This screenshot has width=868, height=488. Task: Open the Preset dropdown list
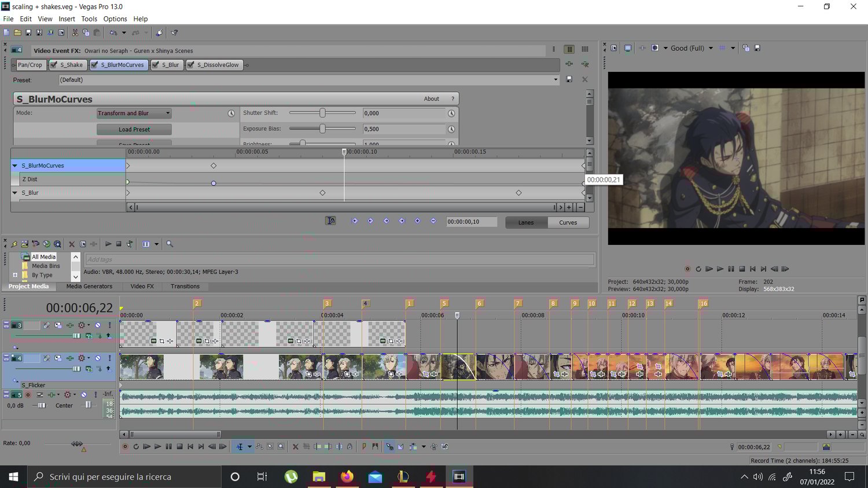(x=556, y=80)
